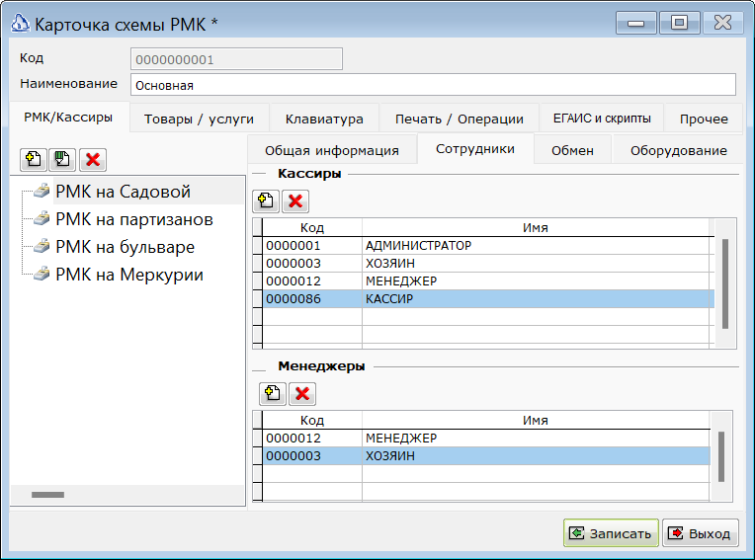The height and width of the screenshot is (560, 755).
Task: Click the Выход exit button
Action: [700, 533]
